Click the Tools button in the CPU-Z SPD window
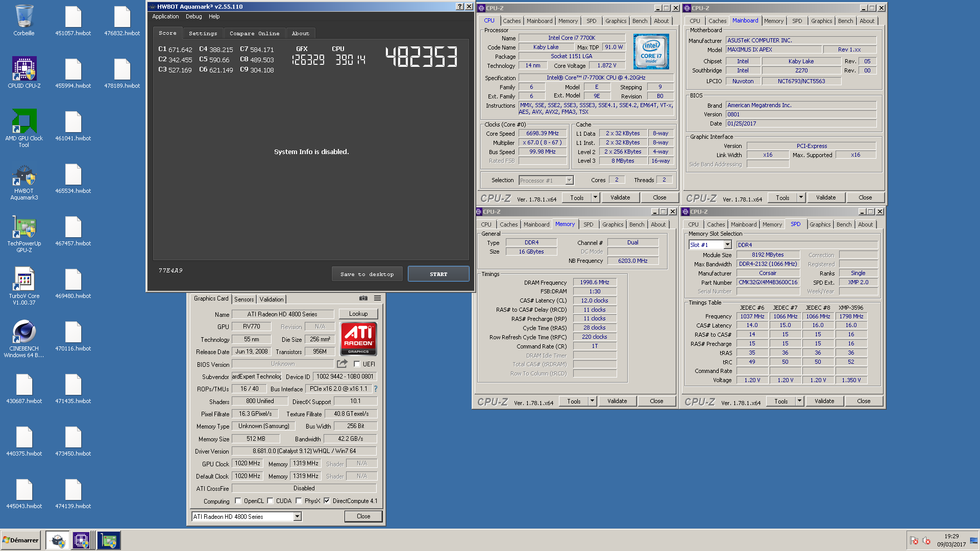The height and width of the screenshot is (551, 980). tap(781, 401)
